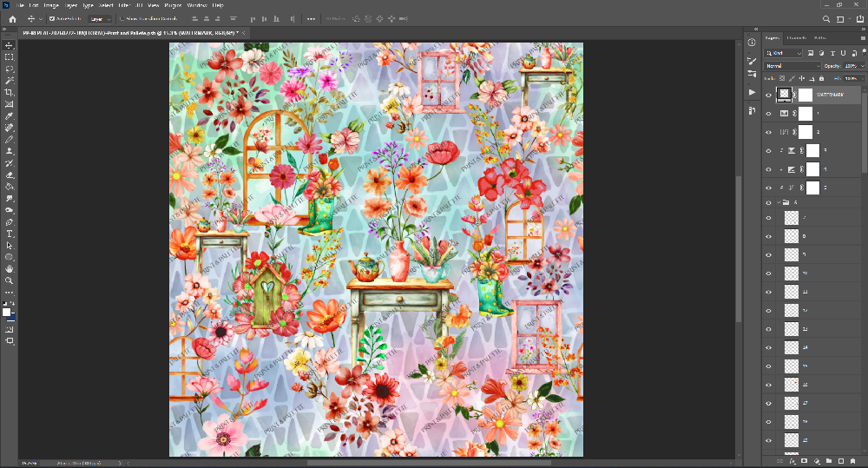Toggle the Auto-Select checkbox
Screen dimensions: 868x468
click(x=52, y=19)
